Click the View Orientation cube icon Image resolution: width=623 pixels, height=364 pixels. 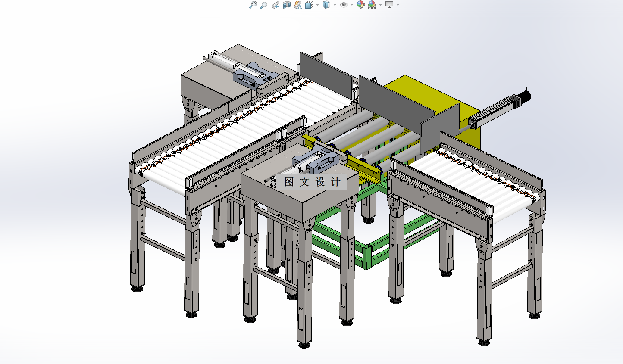point(309,5)
